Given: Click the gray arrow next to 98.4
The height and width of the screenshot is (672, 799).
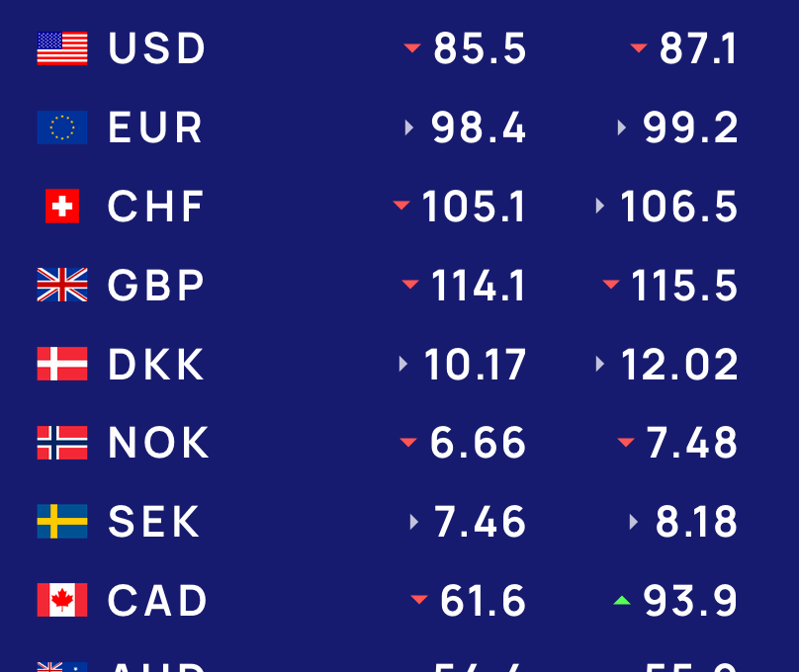Looking at the screenshot, I should click(x=408, y=127).
